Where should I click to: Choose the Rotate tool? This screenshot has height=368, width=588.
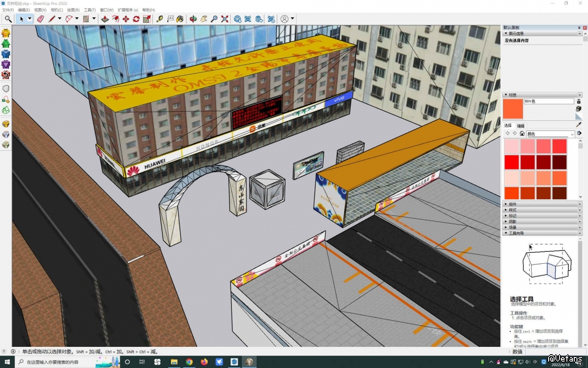[136, 19]
